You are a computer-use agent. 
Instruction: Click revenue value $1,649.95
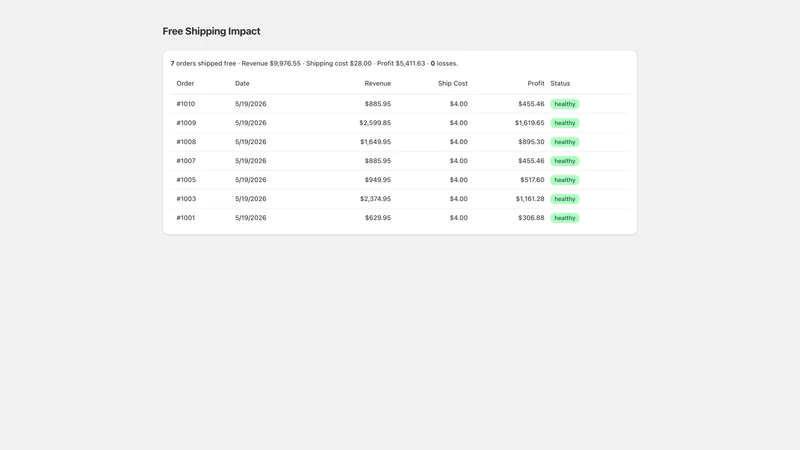tap(376, 142)
